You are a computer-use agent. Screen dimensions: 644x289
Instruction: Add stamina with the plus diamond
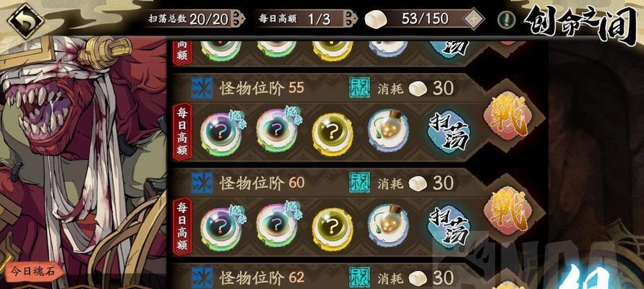[473, 19]
